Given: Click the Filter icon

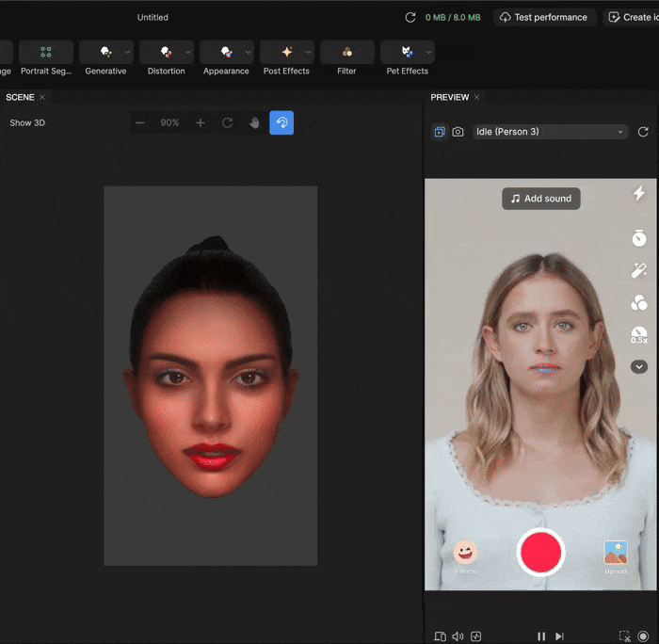Looking at the screenshot, I should pos(346,52).
